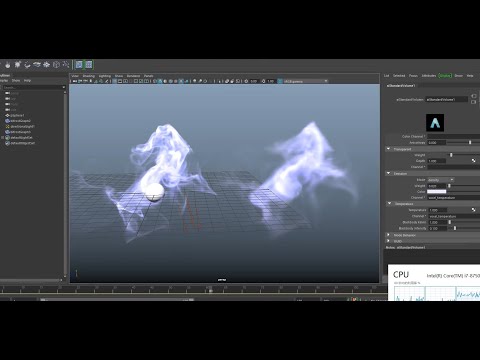Viewport: 480px width, 360px height.
Task: Click the Lock Camera icon in panel toolbar
Action: pyautogui.click(x=80, y=81)
